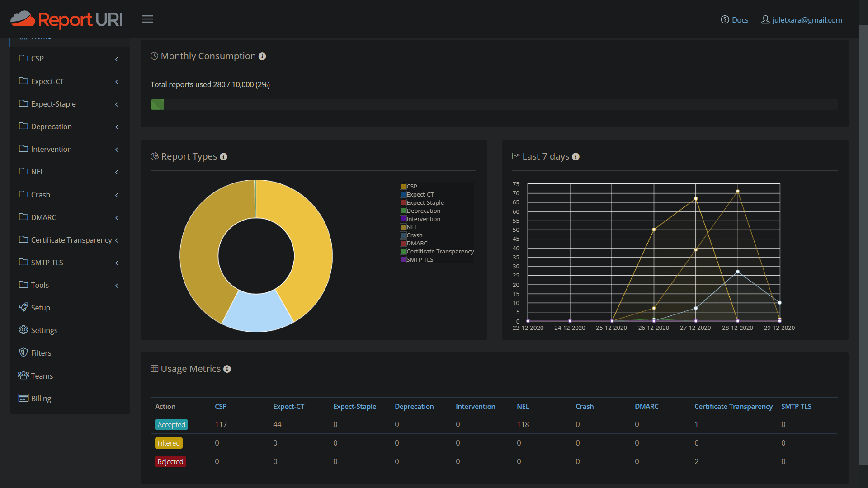The image size is (868, 488).
Task: Select the Setup rocket item in sidebar
Action: 40,307
